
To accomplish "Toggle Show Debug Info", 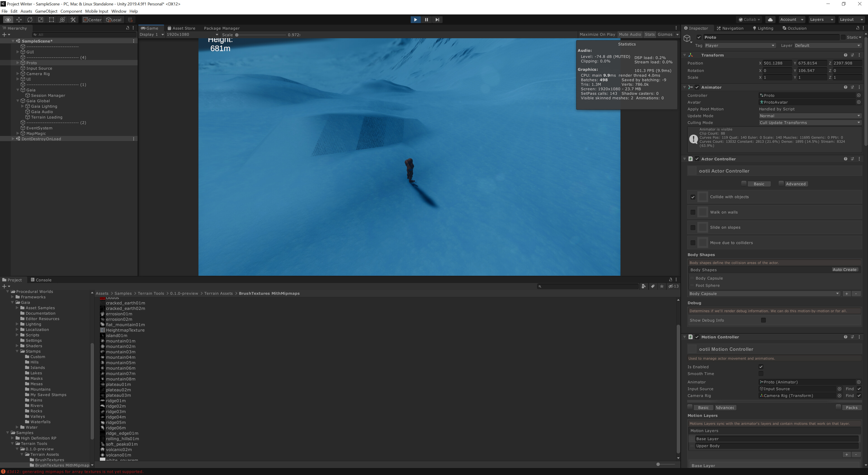I will 764,320.
